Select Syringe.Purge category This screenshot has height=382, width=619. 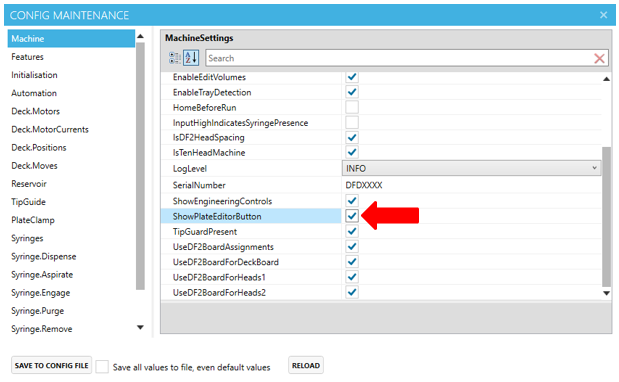pos(38,311)
